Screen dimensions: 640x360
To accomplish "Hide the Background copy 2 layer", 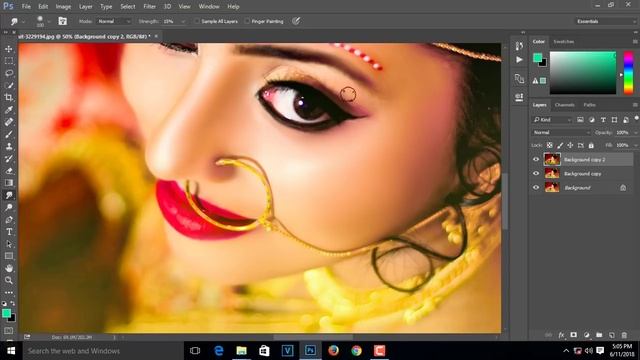I will (536, 160).
